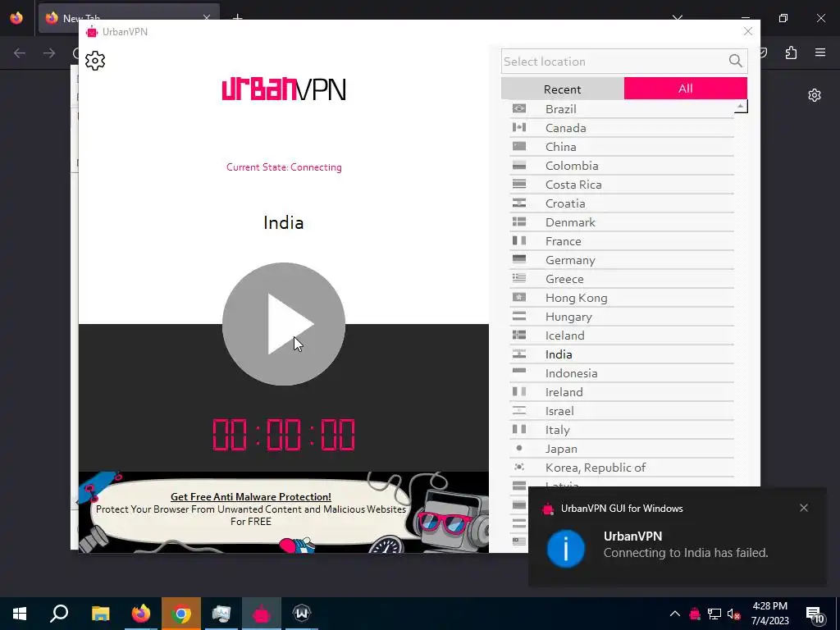Select Hungary location

click(622, 317)
